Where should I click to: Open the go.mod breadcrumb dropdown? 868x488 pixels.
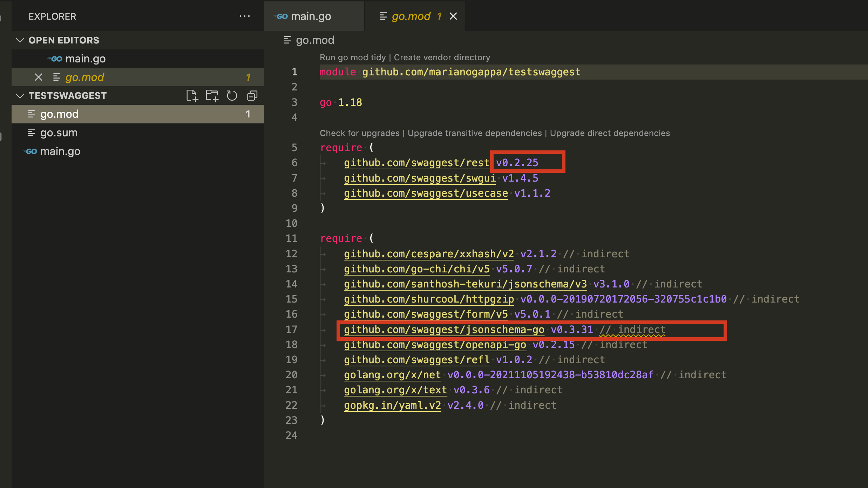[315, 40]
